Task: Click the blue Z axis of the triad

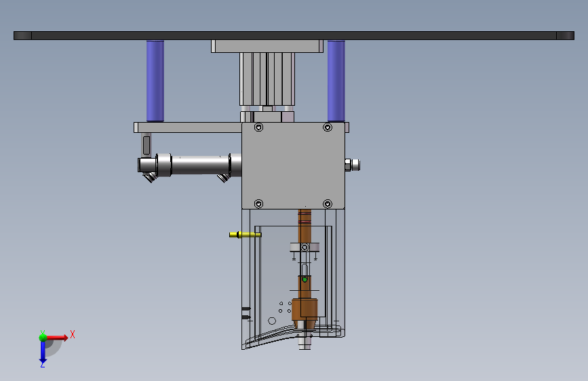Action: (43, 352)
